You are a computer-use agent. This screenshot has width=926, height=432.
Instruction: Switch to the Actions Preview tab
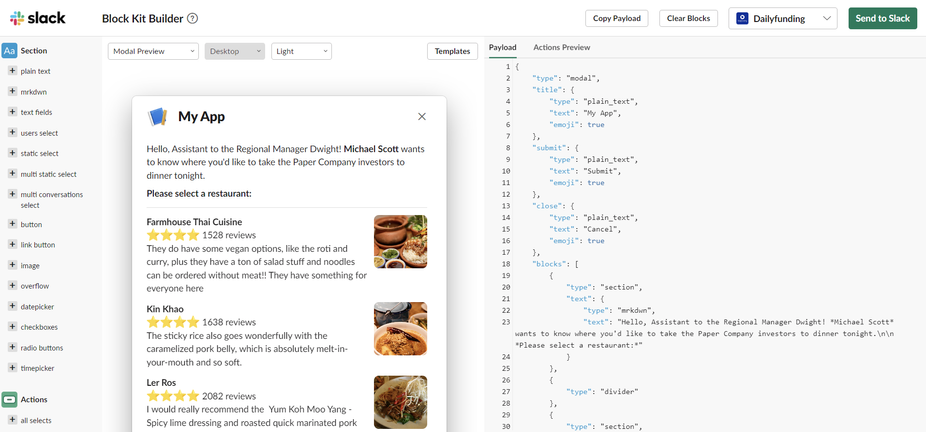(x=562, y=47)
